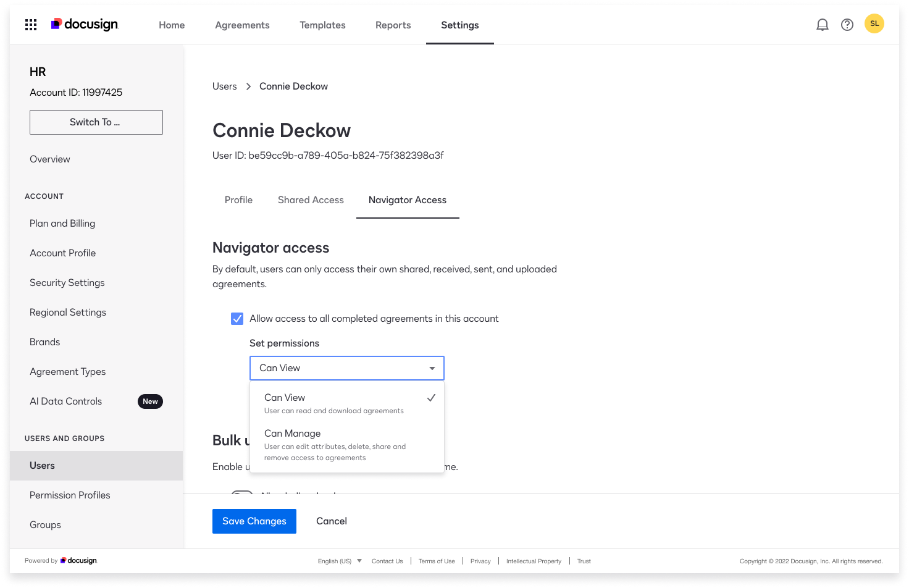Open help using the question mark icon
This screenshot has width=909, height=588.
847,24
